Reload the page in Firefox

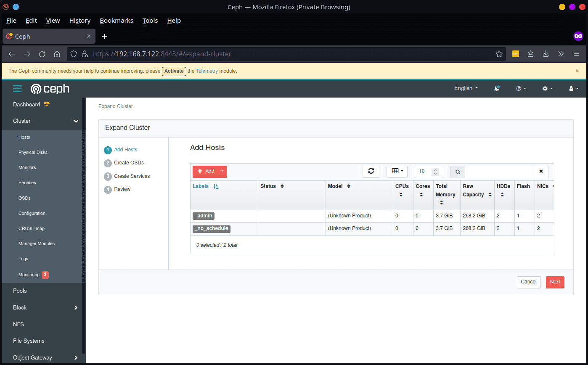tap(42, 54)
